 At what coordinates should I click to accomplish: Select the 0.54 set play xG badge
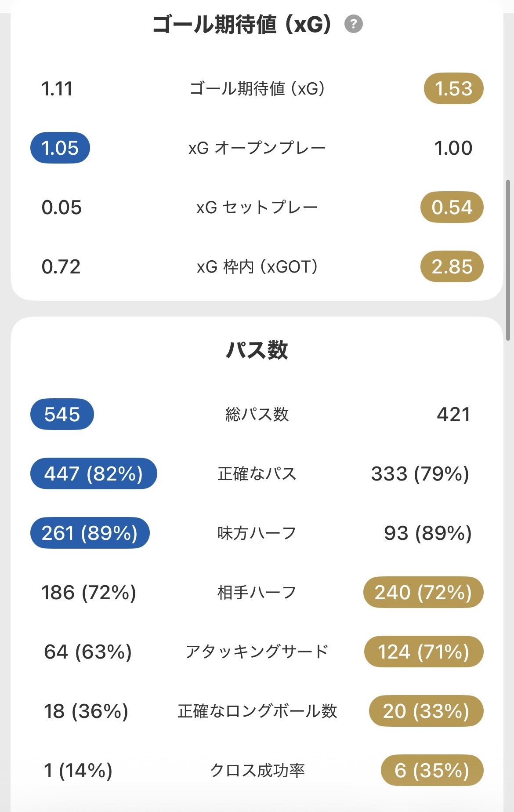pos(452,207)
